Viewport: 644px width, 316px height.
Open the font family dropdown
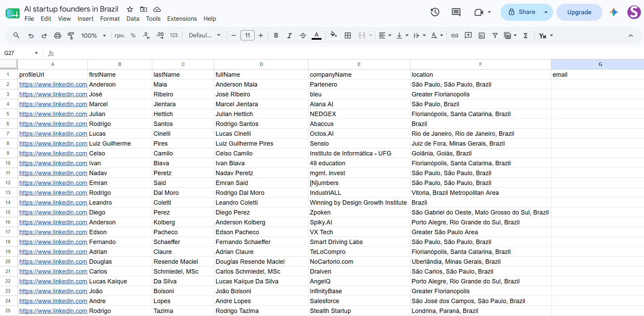(x=204, y=36)
